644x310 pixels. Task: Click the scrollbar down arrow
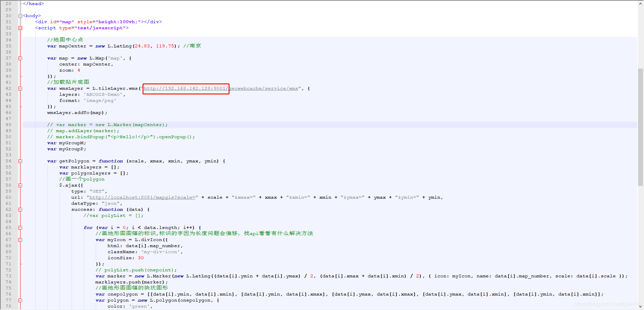[640, 306]
